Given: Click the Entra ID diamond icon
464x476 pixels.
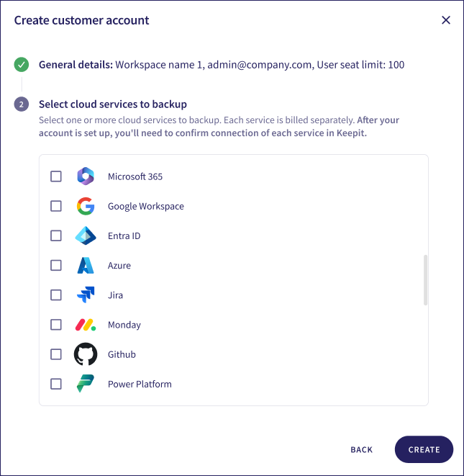Looking at the screenshot, I should click(x=86, y=235).
